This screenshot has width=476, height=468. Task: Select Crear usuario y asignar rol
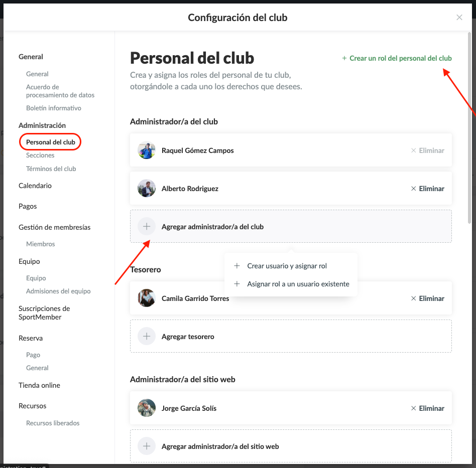[287, 266]
